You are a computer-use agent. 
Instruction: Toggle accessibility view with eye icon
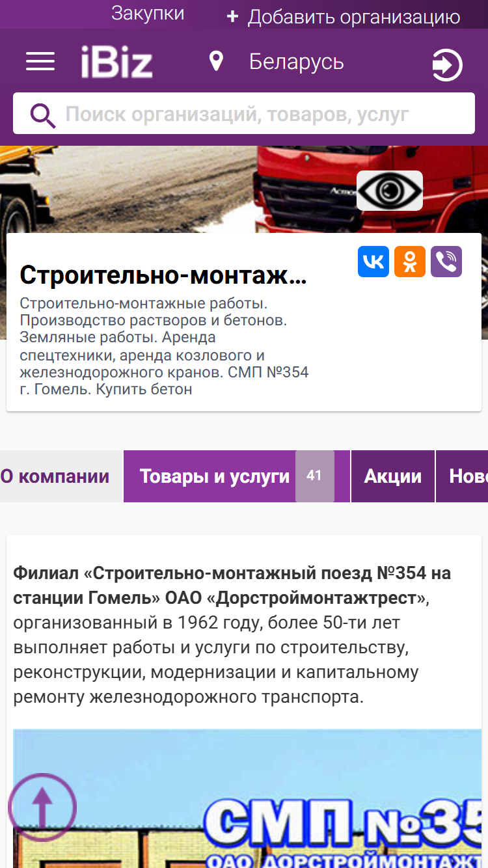[390, 191]
